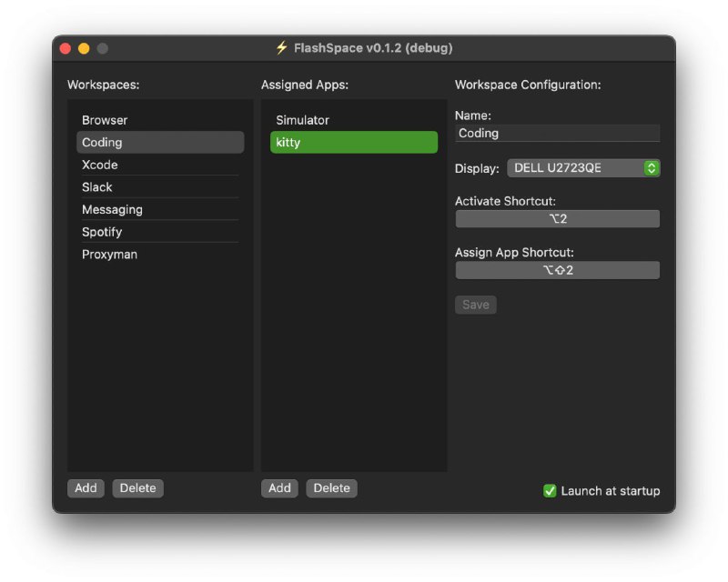Click the Assign App Shortcut recorder
728x582 pixels.
pyautogui.click(x=557, y=269)
